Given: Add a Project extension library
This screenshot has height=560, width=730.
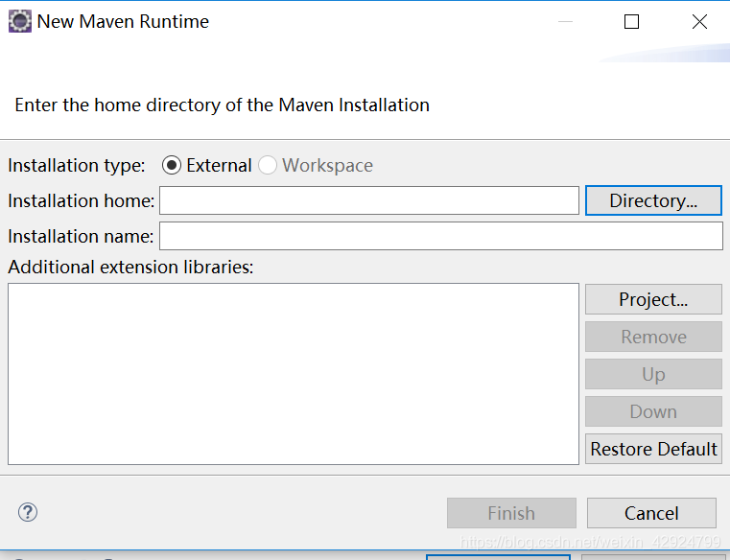Looking at the screenshot, I should (x=653, y=299).
